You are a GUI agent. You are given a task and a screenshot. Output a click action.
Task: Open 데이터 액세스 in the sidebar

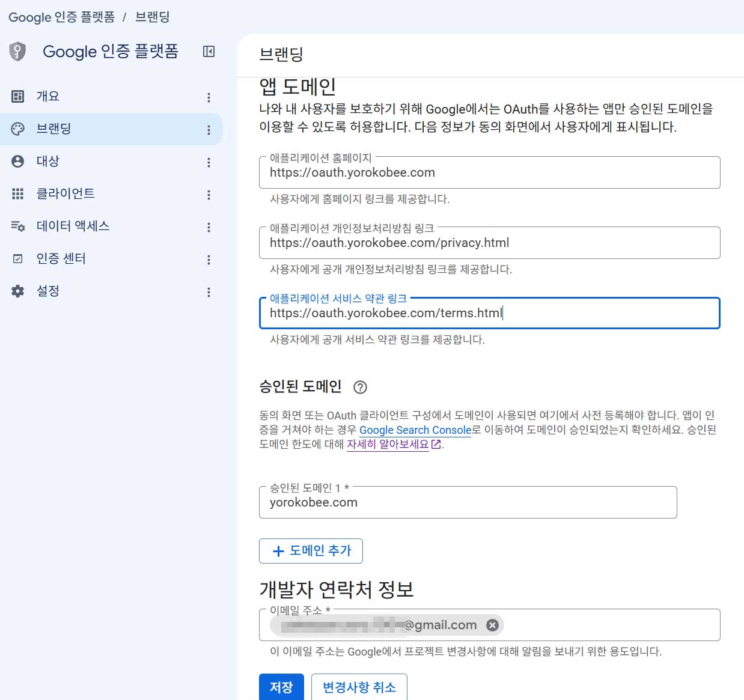[111, 226]
